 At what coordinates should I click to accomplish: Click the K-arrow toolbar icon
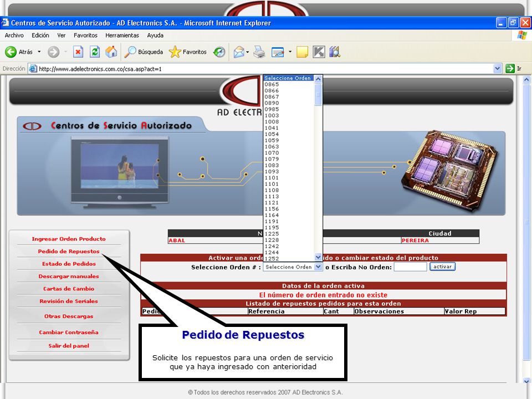pos(319,52)
